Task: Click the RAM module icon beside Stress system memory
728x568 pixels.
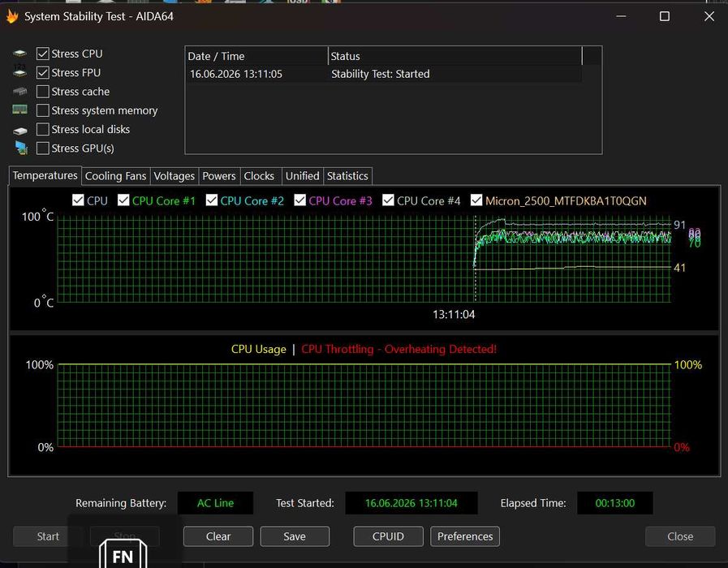Action: point(20,110)
